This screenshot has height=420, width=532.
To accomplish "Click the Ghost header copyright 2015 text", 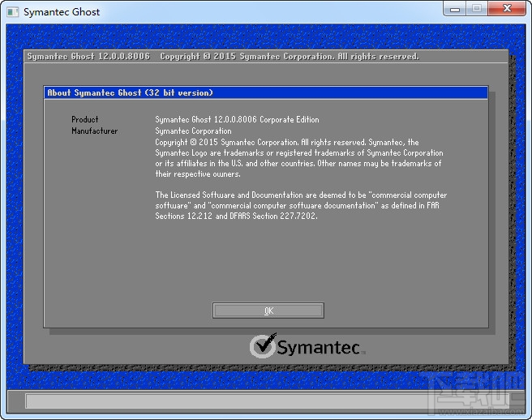I will (x=290, y=56).
